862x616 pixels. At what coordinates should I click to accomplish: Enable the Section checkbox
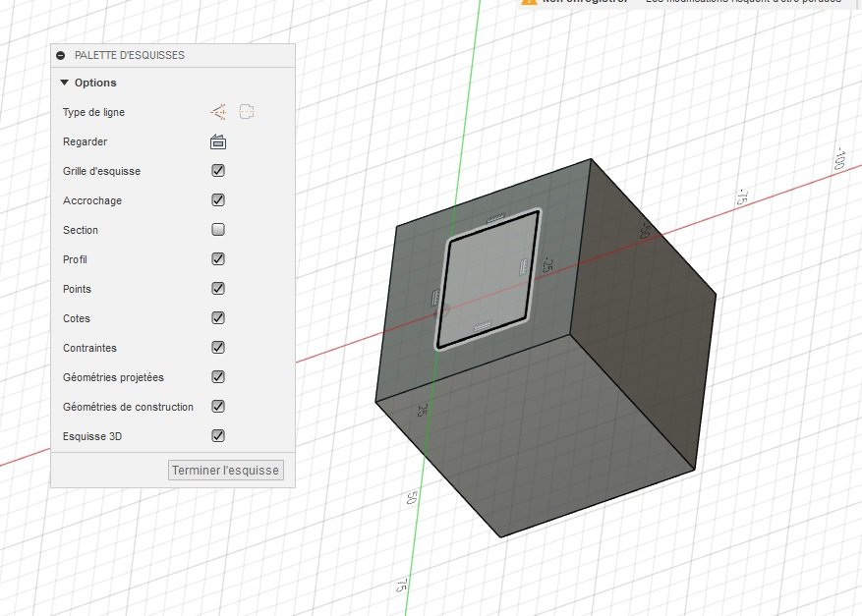point(218,230)
